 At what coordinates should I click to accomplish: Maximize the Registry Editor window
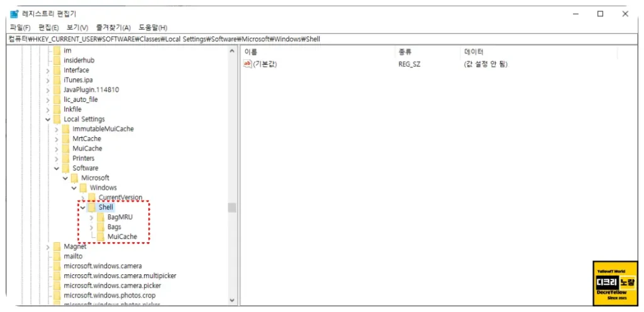pyautogui.click(x=600, y=14)
